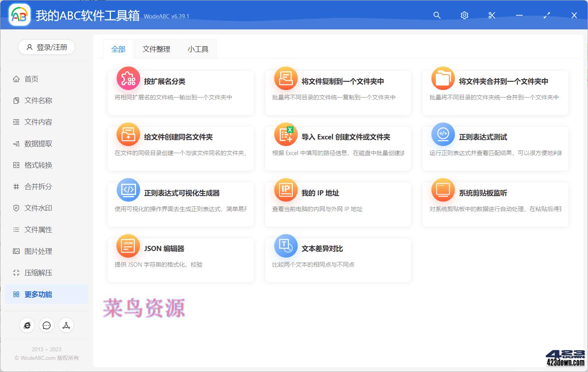Select 图片处理 in the sidebar

point(38,251)
